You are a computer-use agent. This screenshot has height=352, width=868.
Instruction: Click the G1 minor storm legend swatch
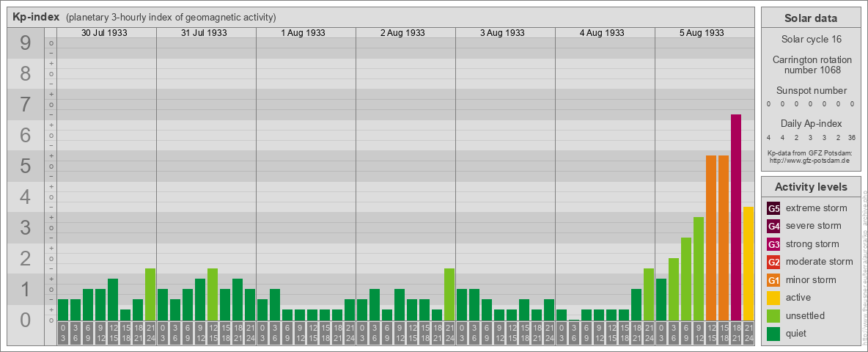point(773,280)
